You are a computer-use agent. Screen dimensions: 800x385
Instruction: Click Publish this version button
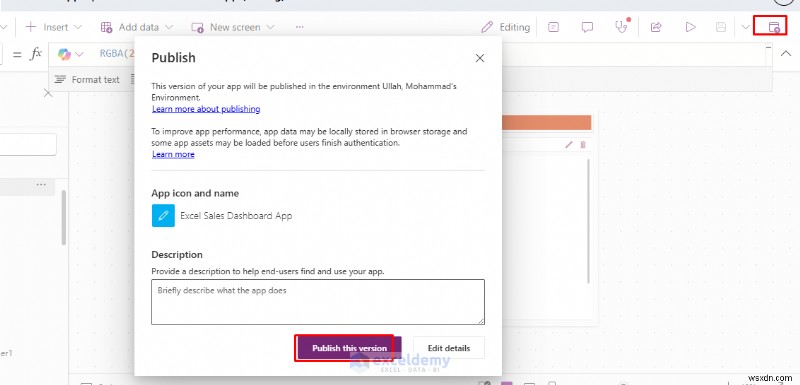[x=349, y=348]
